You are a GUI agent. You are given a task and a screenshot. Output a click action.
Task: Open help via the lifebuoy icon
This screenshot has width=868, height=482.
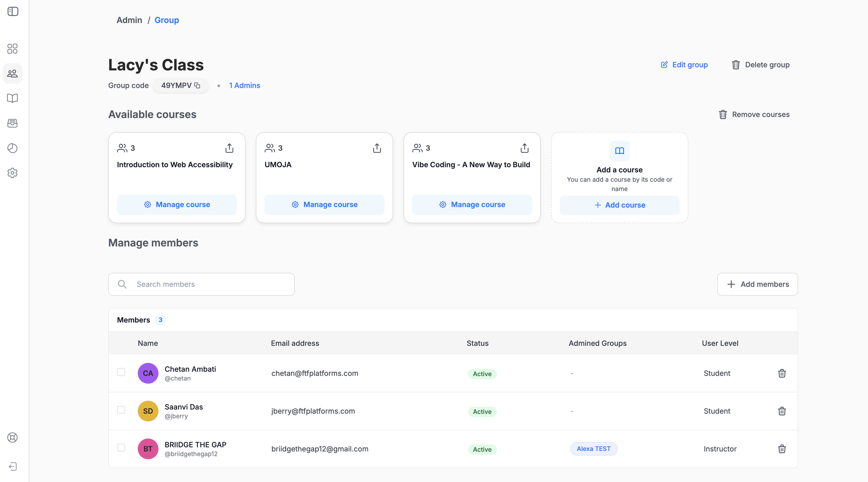(12, 437)
